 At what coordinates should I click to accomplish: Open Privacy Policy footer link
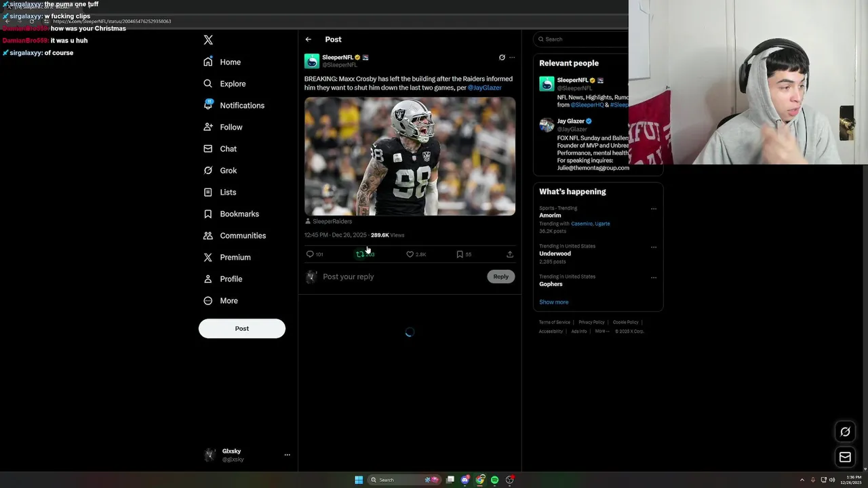(x=591, y=323)
